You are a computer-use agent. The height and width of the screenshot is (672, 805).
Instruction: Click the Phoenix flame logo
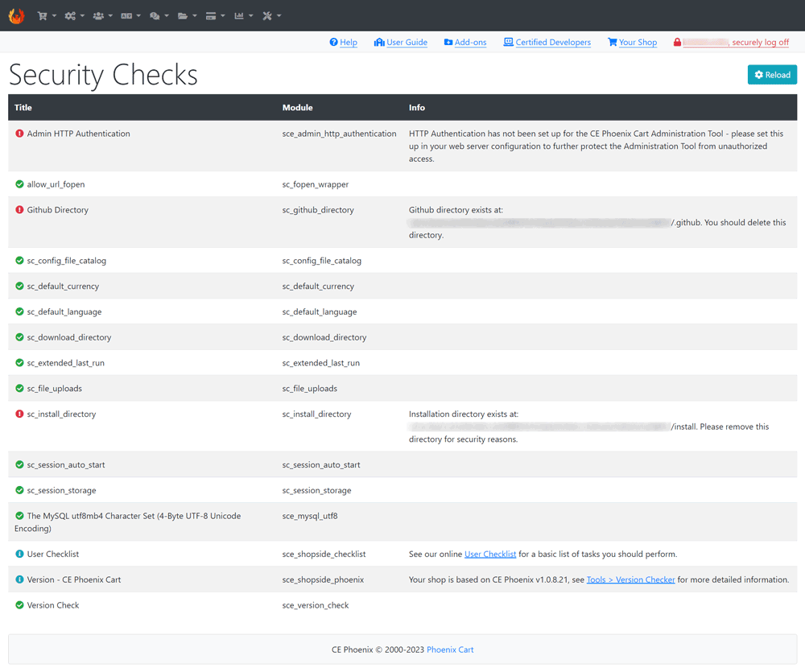click(16, 16)
